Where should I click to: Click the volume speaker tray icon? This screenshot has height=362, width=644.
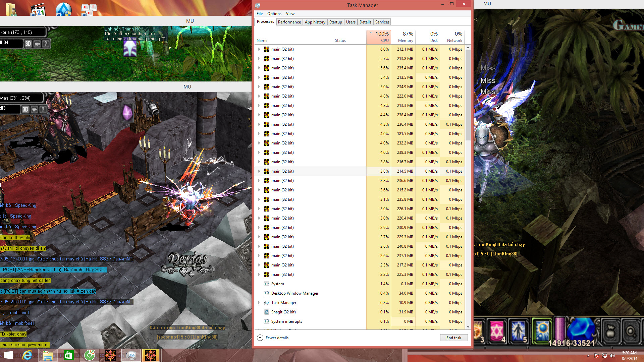pyautogui.click(x=612, y=356)
